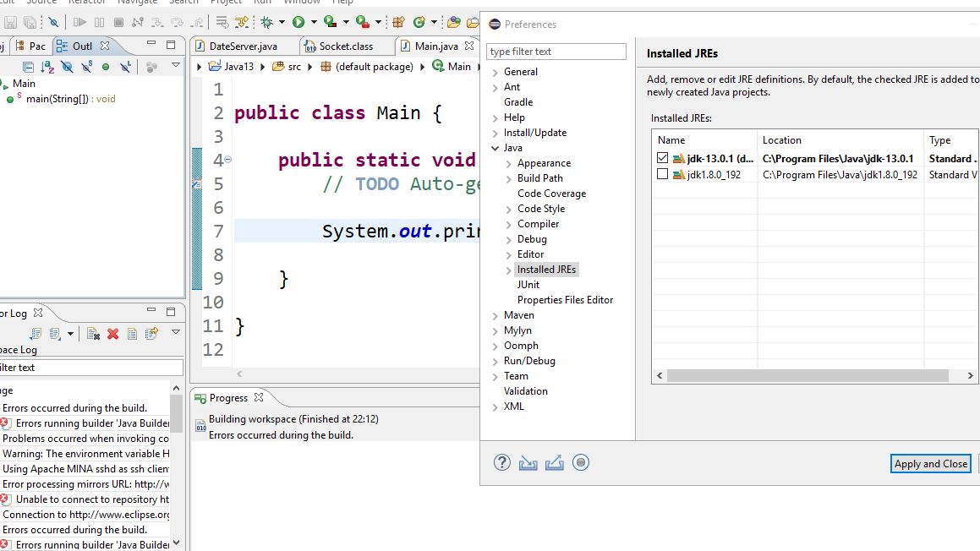
Task: Expand the Installed JREs tree node
Action: (509, 270)
